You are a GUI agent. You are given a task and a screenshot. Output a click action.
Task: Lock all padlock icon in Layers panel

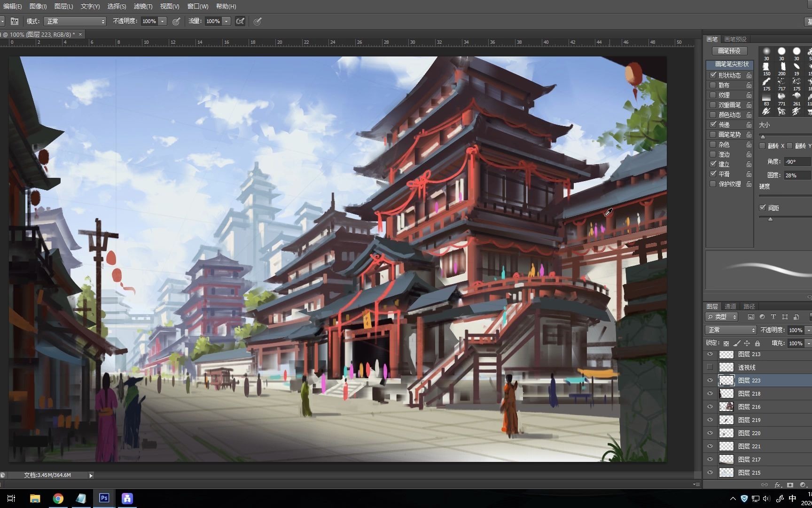click(757, 343)
